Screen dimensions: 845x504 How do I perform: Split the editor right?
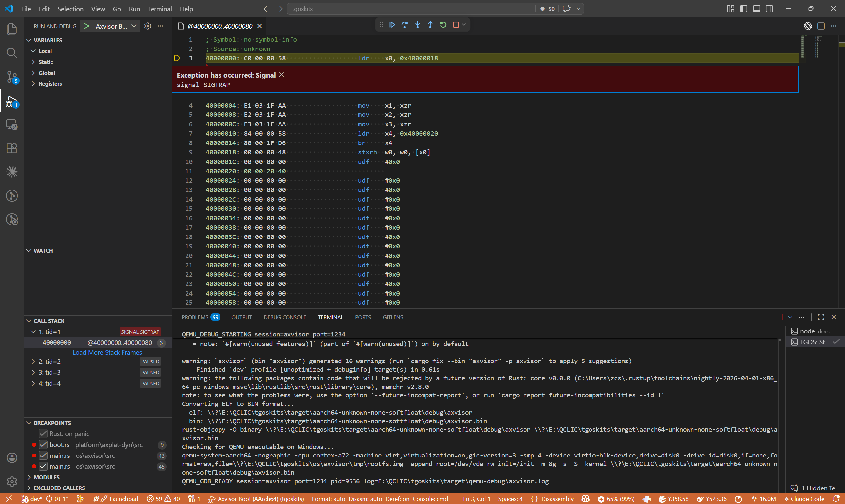tap(821, 26)
